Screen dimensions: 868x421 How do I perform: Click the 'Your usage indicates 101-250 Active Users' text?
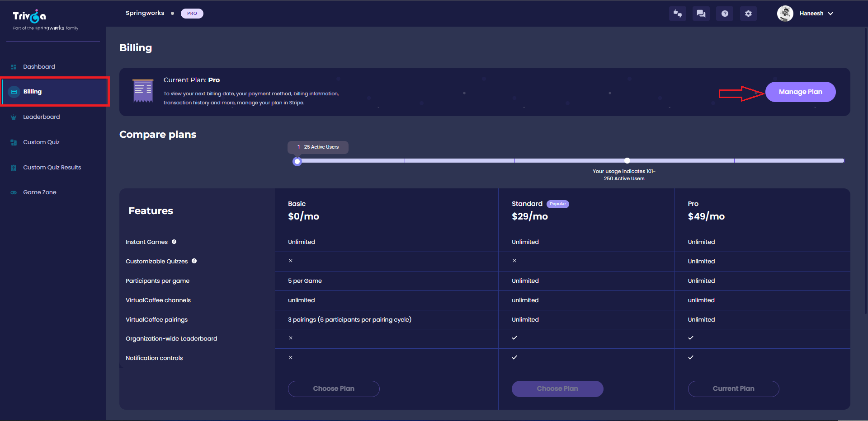point(624,175)
